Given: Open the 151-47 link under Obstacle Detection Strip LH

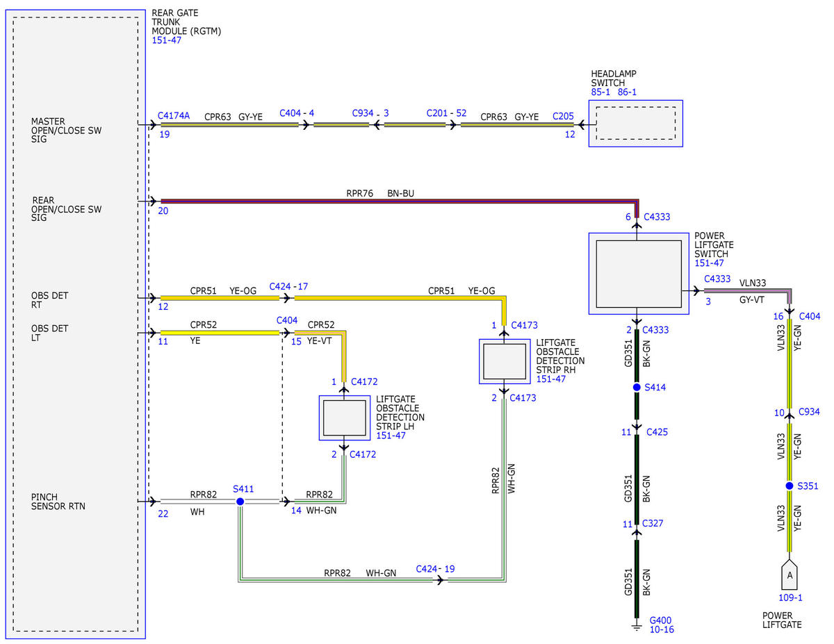Looking at the screenshot, I should pyautogui.click(x=391, y=436).
